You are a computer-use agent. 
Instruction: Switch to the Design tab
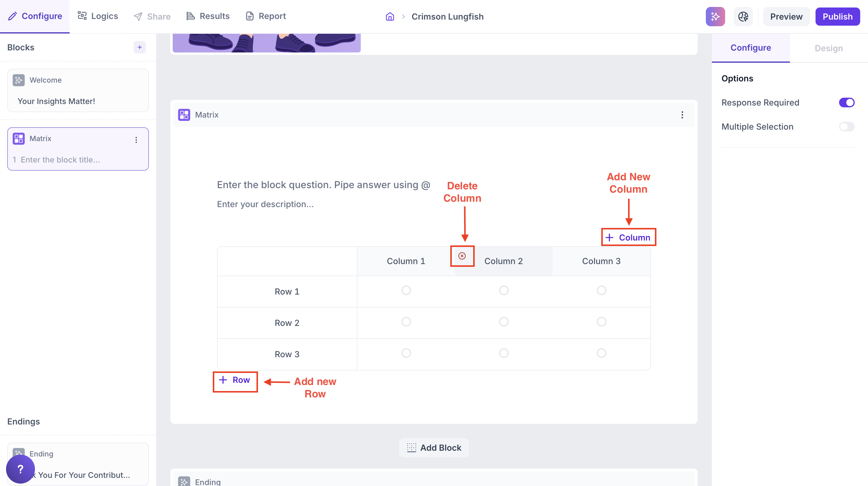(829, 48)
